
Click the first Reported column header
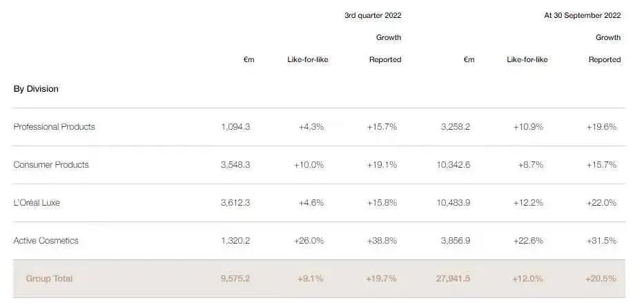(385, 60)
